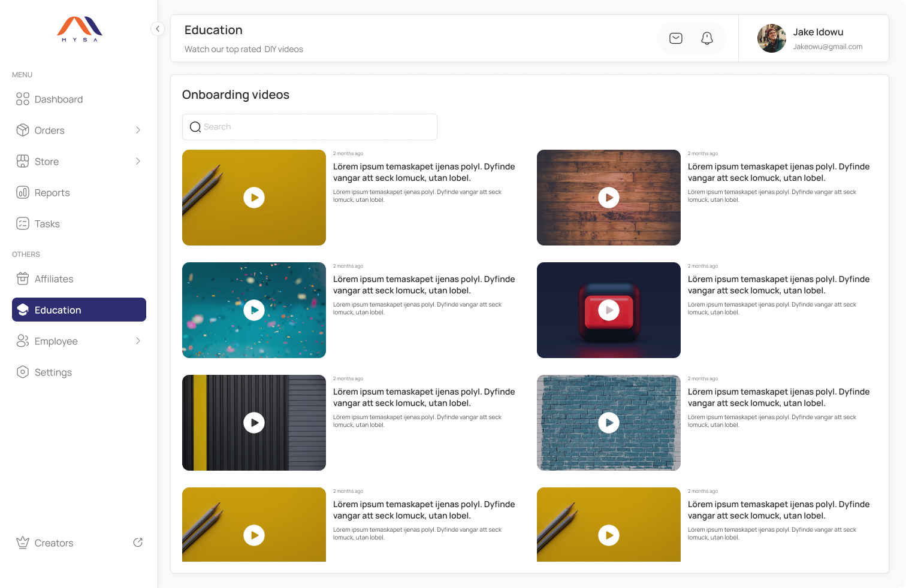Play the black and yellow stripes video
Viewport: 906px width, 588px height.
(x=254, y=423)
